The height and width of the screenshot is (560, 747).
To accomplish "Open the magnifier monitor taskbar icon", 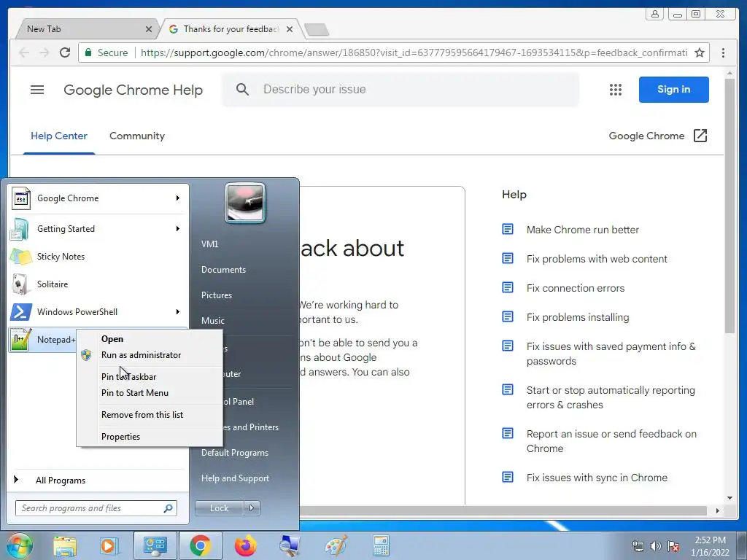I will click(290, 545).
